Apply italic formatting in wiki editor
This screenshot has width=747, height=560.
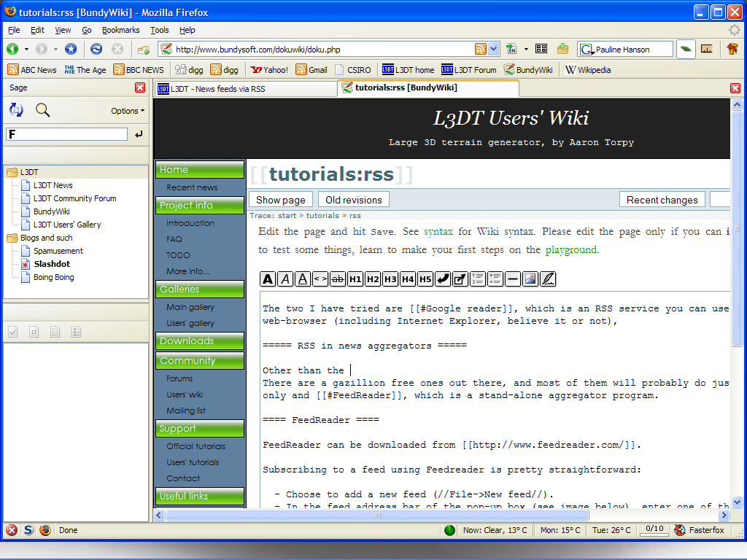coord(285,279)
